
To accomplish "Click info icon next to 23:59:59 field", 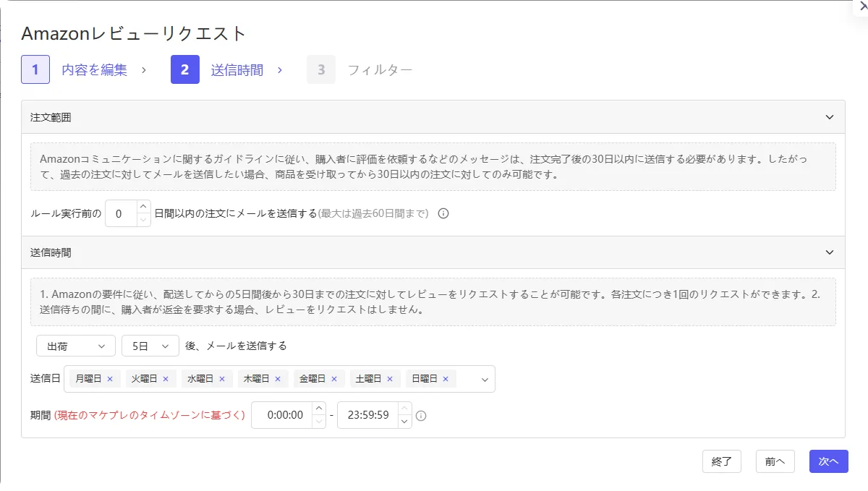I will click(x=421, y=416).
